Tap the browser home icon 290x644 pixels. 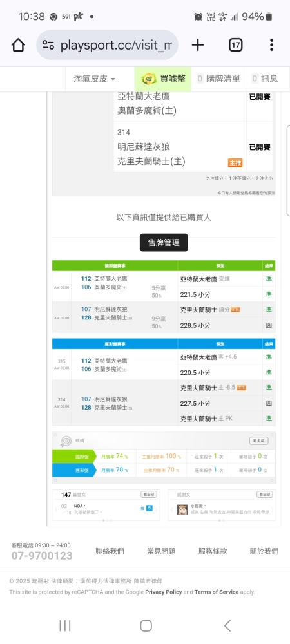(19, 45)
